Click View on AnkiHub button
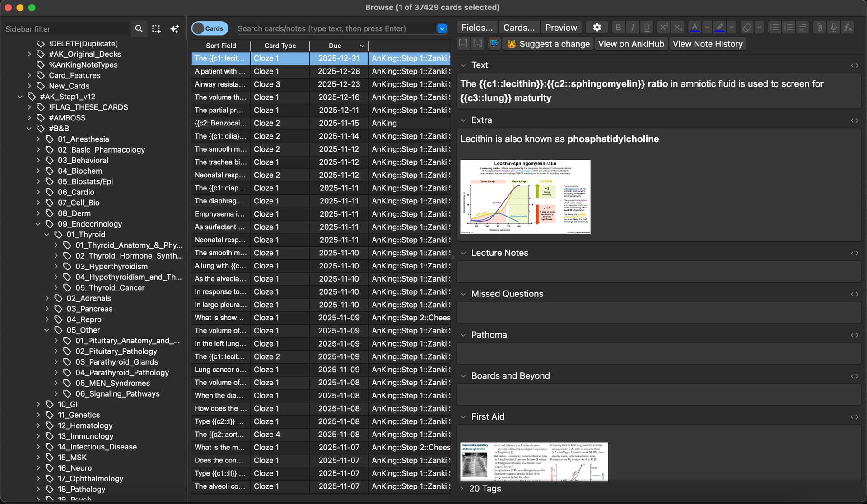Image resolution: width=867 pixels, height=504 pixels. tap(631, 44)
